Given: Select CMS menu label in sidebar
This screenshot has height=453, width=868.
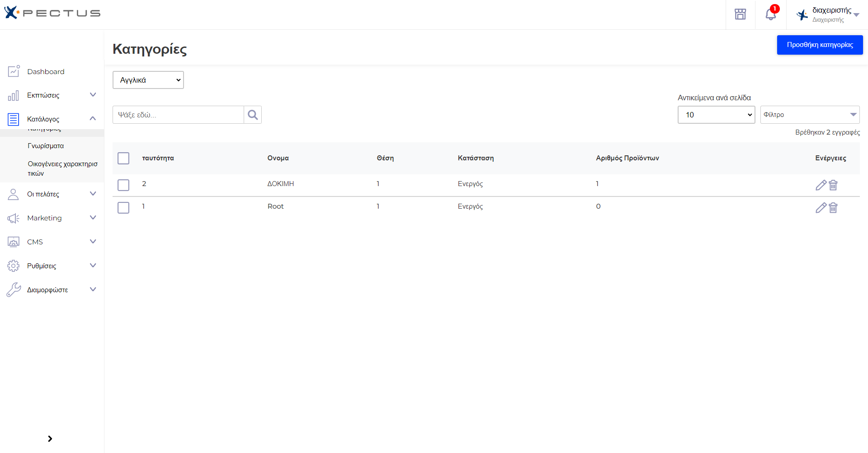Looking at the screenshot, I should [x=35, y=242].
